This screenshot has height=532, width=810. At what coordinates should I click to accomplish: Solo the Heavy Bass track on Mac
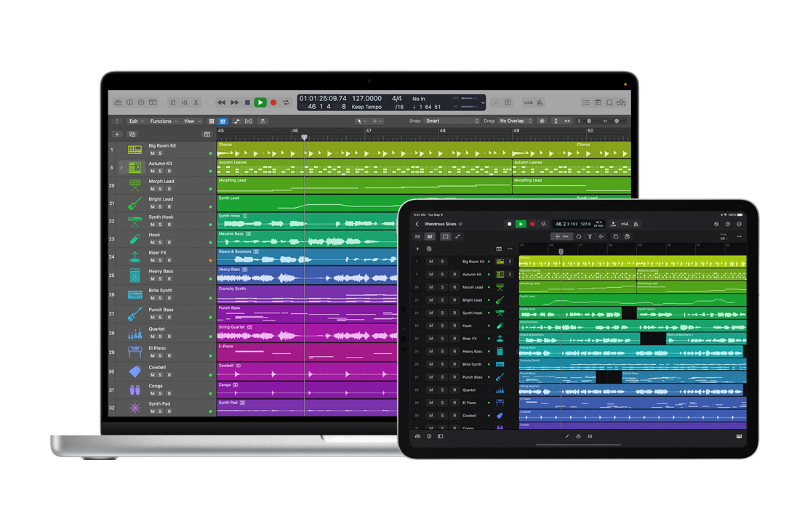[161, 279]
